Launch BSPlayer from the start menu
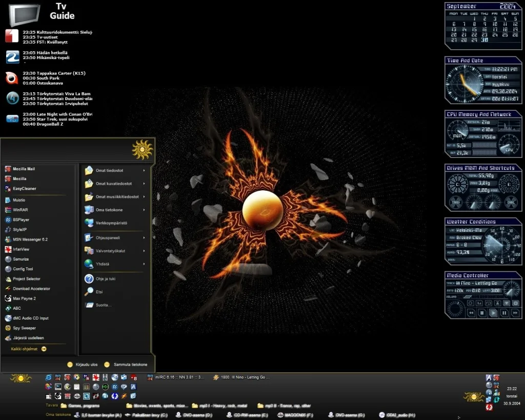This screenshot has height=420, width=525. [x=21, y=219]
